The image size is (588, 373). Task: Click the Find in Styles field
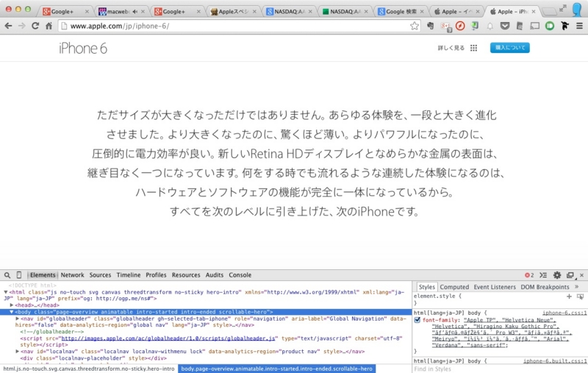click(499, 369)
